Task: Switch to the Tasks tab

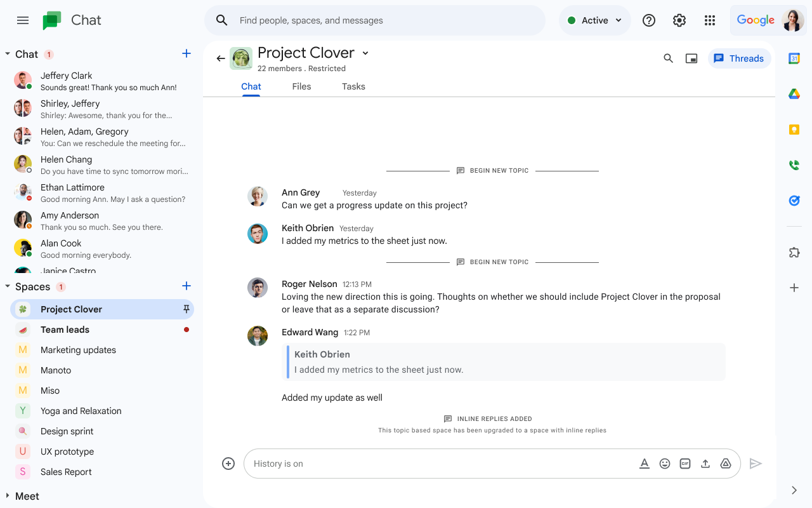Action: (353, 86)
